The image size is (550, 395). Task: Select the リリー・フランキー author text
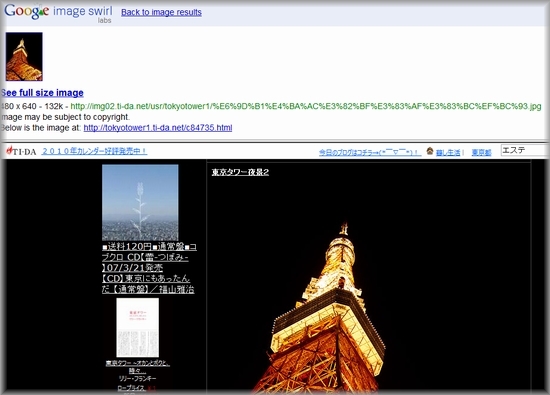coord(138,379)
